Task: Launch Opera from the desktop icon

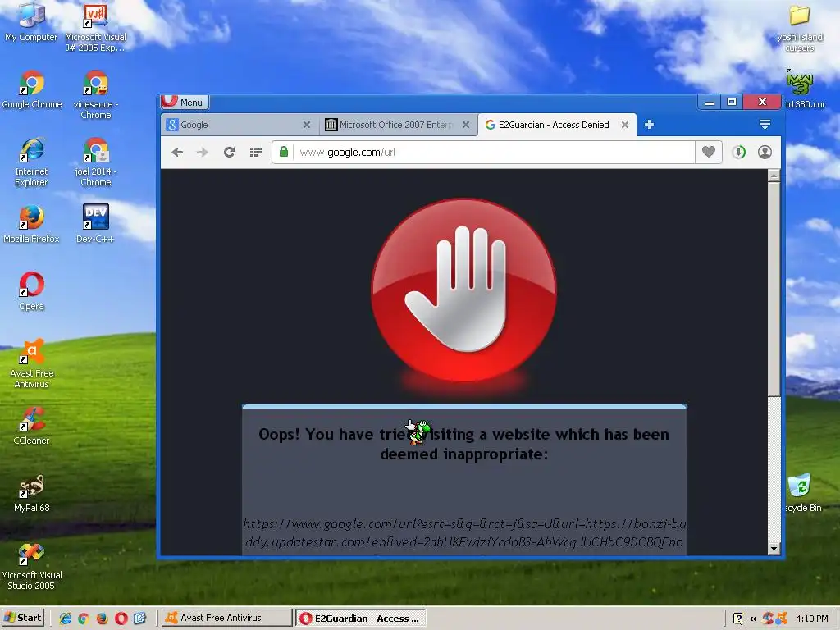Action: point(31,291)
